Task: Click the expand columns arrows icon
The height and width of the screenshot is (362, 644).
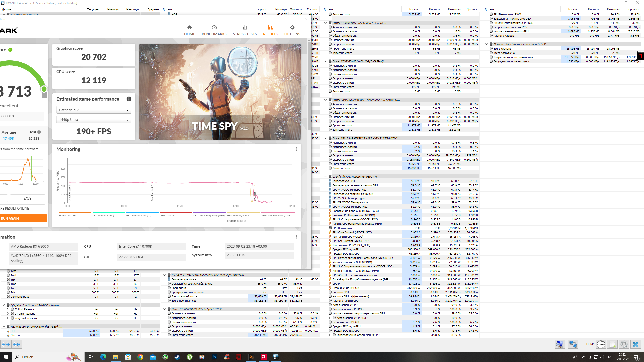Action: point(6,344)
